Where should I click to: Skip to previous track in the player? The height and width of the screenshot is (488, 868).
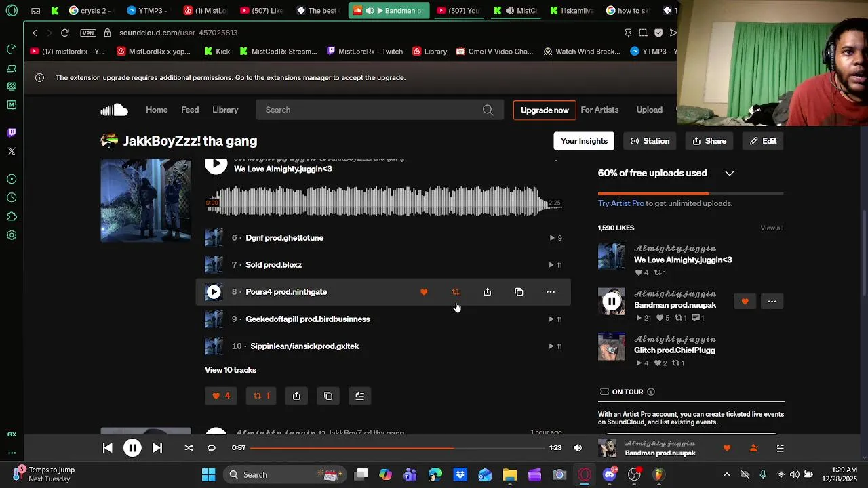coord(107,448)
